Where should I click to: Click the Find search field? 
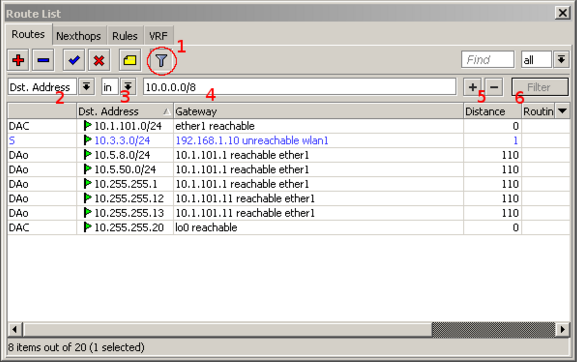(488, 59)
